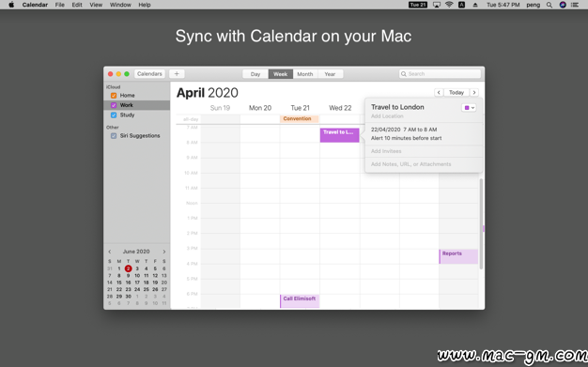This screenshot has height=367, width=588.
Task: Select the Home calendar row label
Action: tap(127, 96)
